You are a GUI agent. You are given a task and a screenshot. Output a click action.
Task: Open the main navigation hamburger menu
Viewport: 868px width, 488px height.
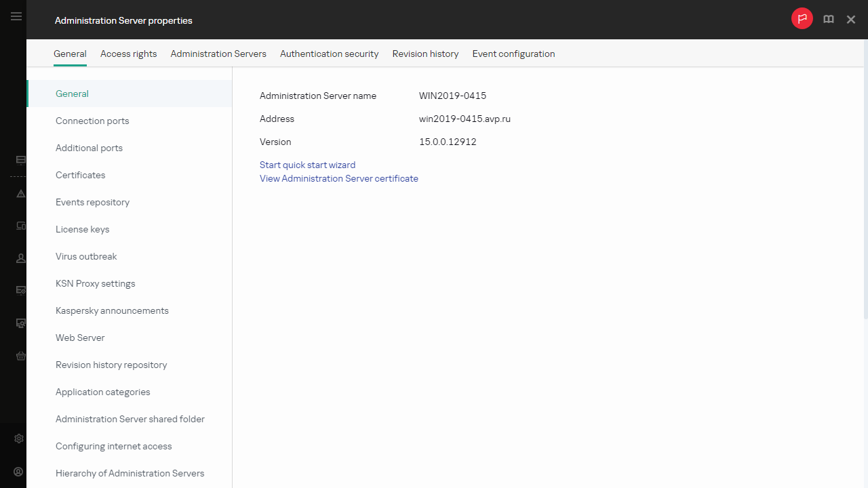[x=16, y=16]
